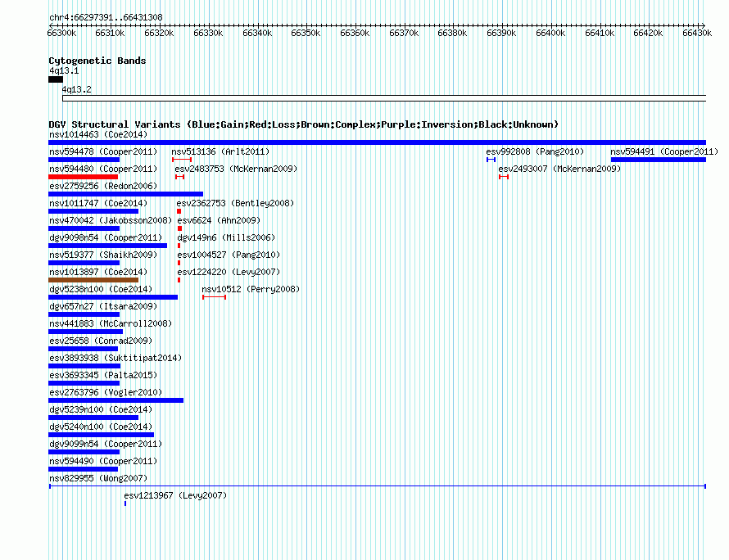Screen dimensions: 729x560
Task: Select dgv5238n100 (Coe2014) label
Action: coord(101,290)
